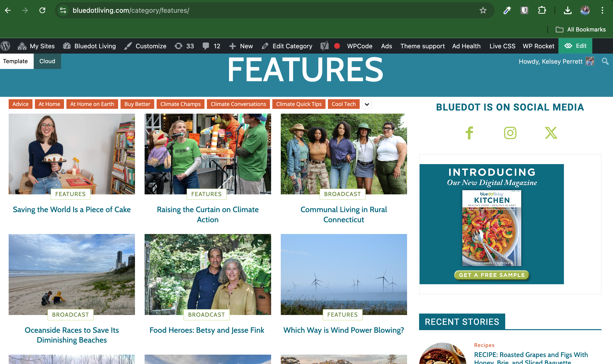Open Theme support menu
This screenshot has height=364, width=613.
click(422, 46)
